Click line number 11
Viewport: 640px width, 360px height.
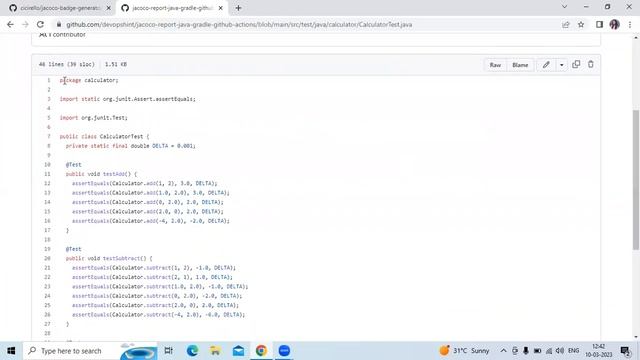(47, 174)
